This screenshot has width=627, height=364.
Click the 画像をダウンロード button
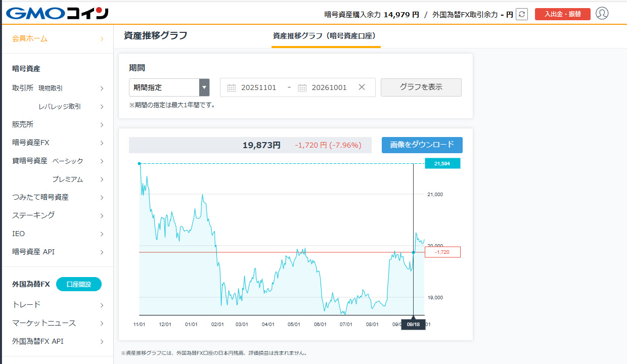[422, 145]
